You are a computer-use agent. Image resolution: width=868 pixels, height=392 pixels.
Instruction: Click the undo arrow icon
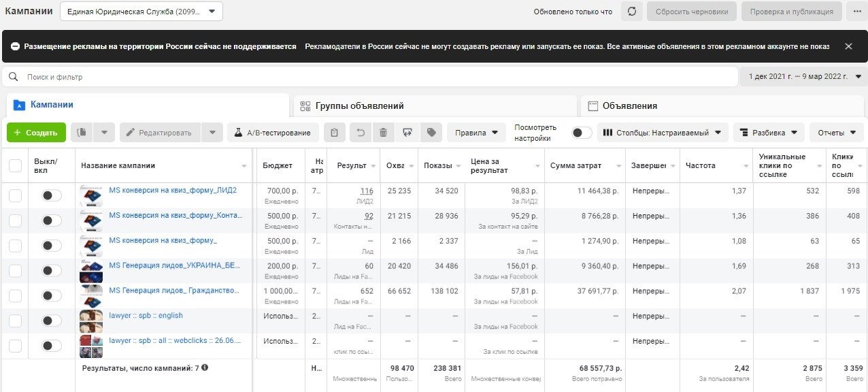coord(361,133)
